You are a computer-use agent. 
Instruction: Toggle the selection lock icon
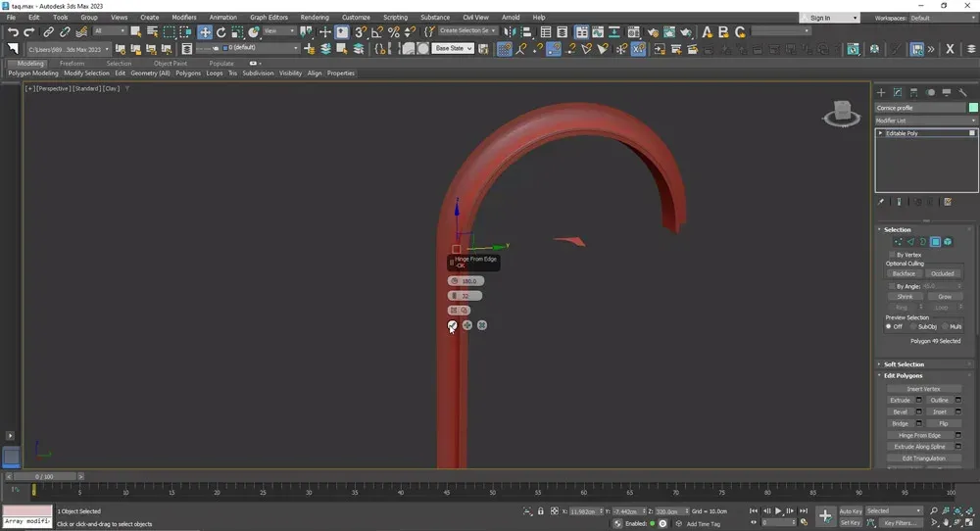(541, 511)
